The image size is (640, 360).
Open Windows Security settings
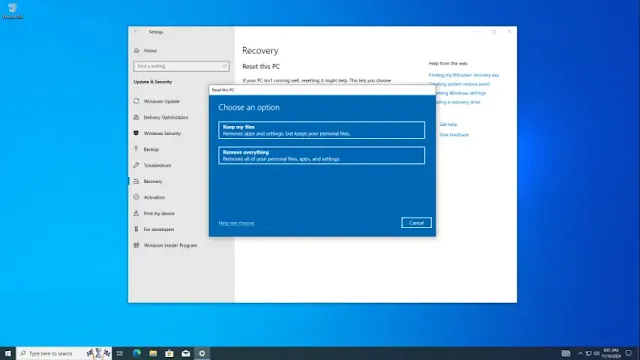[162, 133]
